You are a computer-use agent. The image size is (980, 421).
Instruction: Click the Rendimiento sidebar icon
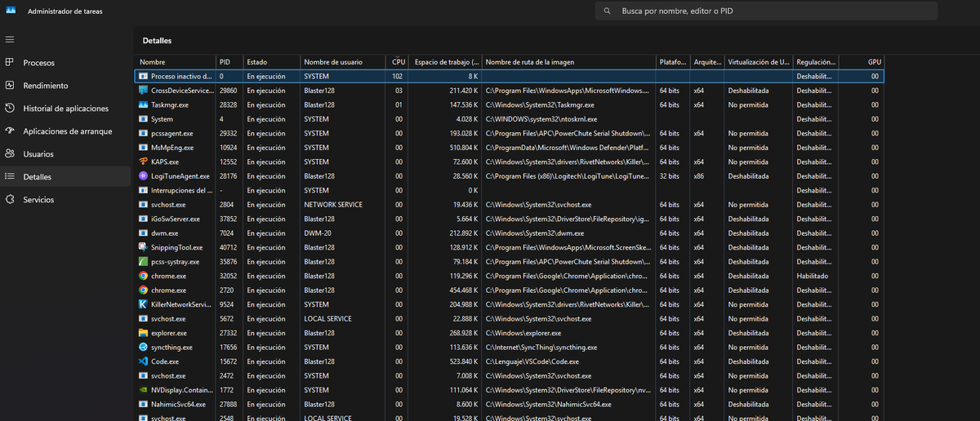10,85
